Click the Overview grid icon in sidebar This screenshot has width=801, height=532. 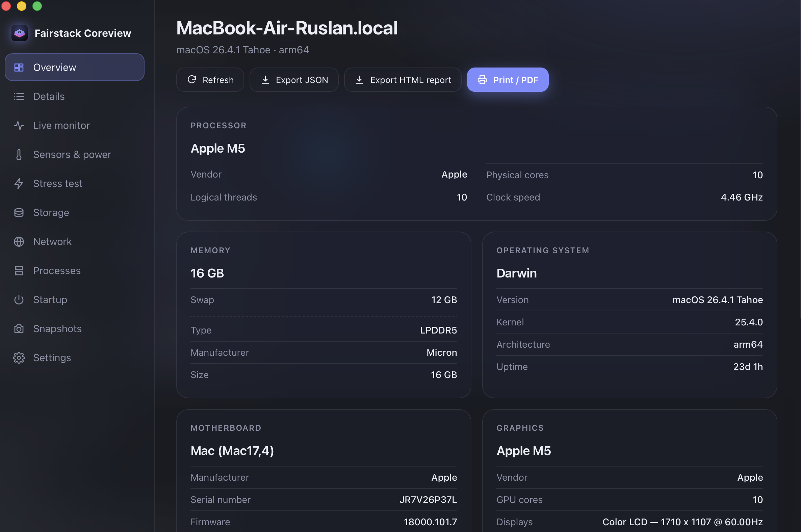point(19,67)
